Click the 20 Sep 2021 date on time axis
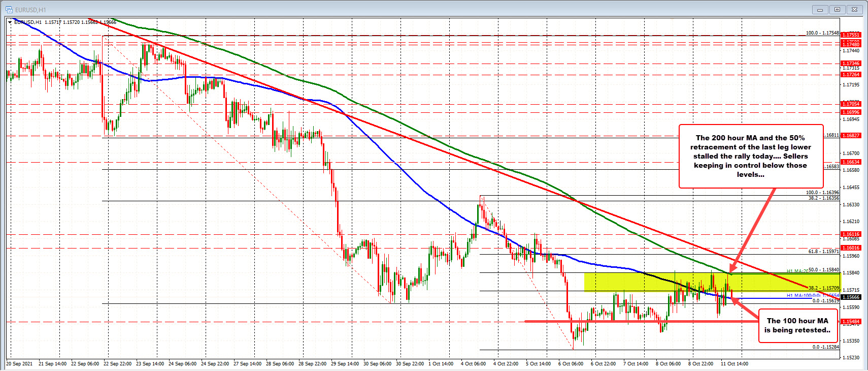 (19, 364)
